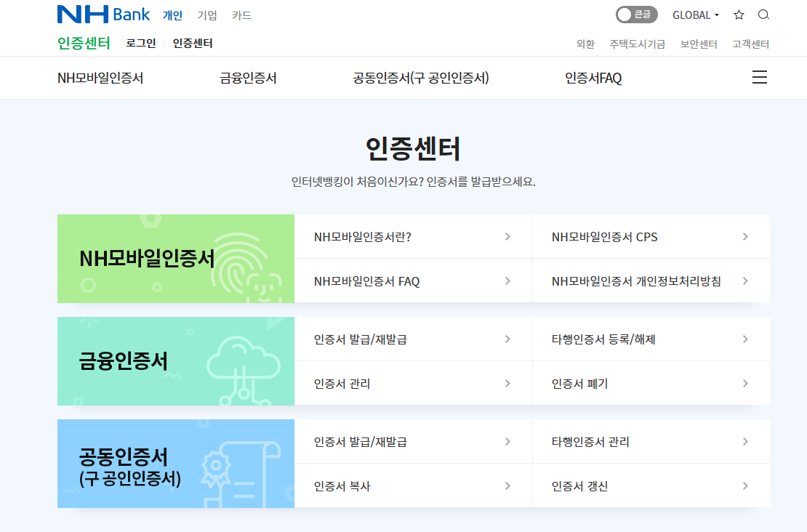Open 인증서 폐기 item
Viewport: 807px width, 532px height.
651,383
